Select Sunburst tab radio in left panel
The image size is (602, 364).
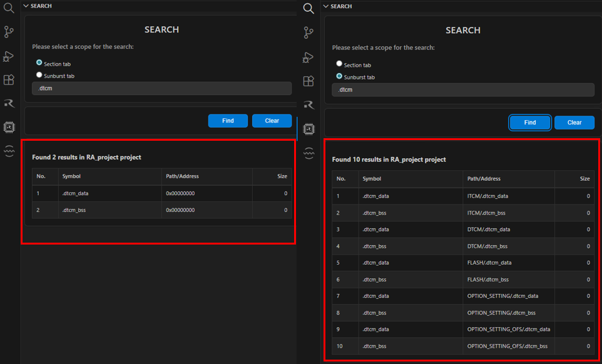point(39,75)
